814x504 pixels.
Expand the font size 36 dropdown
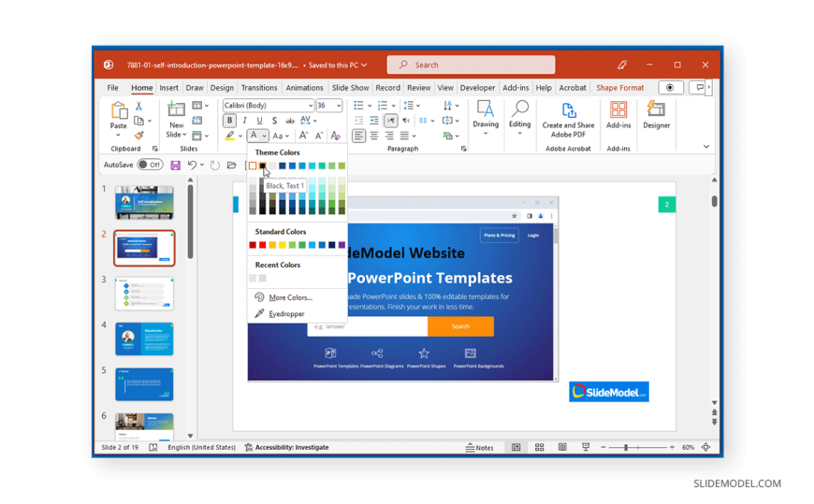(x=339, y=106)
